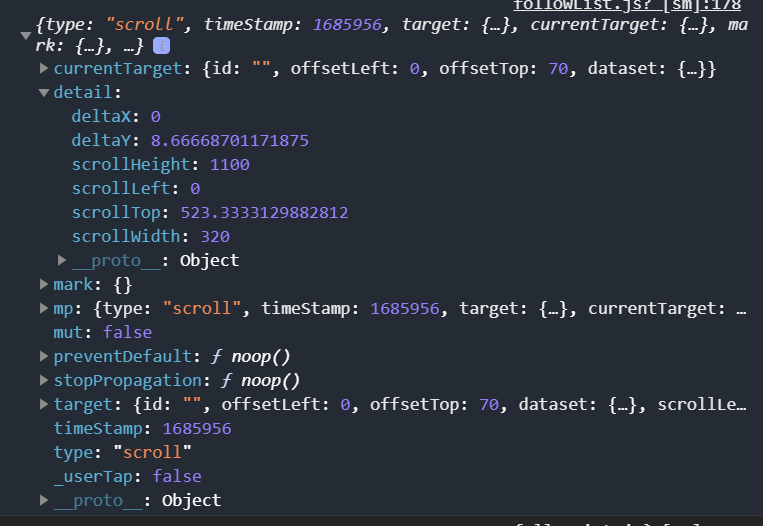
Task: Open the followList.js source link
Action: (627, 5)
